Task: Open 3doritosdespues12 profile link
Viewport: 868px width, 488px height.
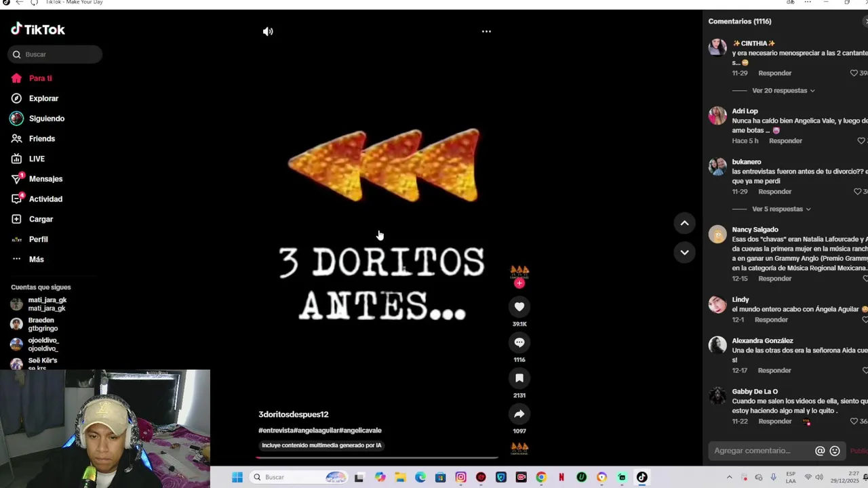Action: (x=293, y=414)
